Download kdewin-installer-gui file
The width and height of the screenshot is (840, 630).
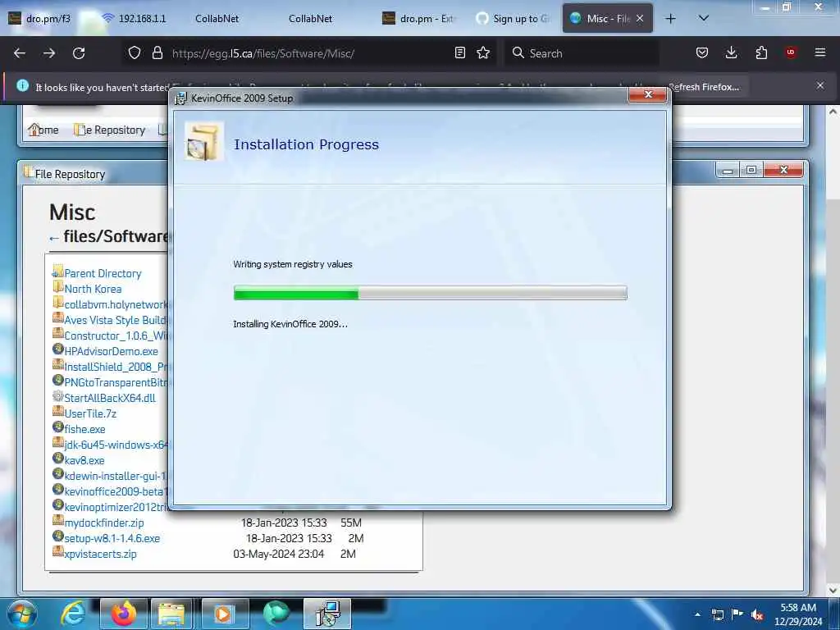coord(116,476)
